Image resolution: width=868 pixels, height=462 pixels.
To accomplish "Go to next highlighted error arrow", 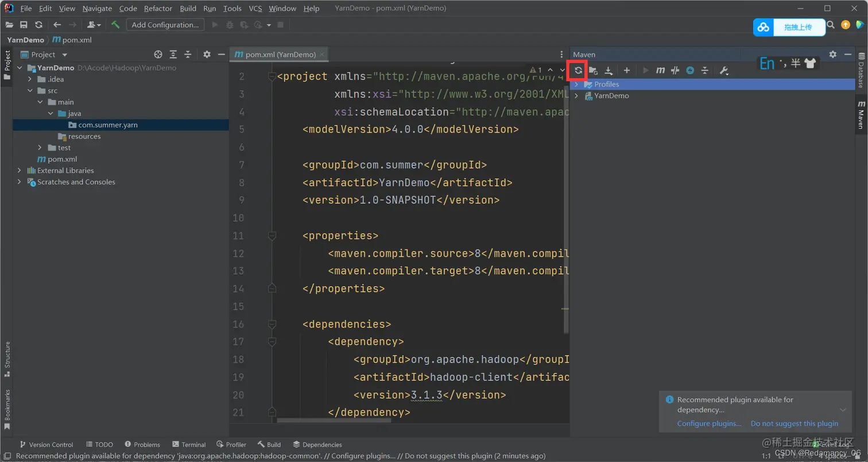I will tap(562, 70).
